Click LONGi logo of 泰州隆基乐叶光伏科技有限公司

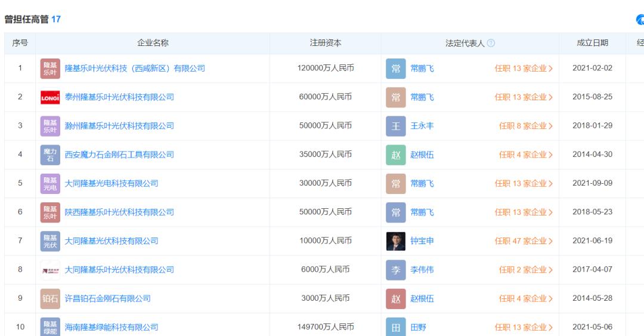pyautogui.click(x=50, y=97)
